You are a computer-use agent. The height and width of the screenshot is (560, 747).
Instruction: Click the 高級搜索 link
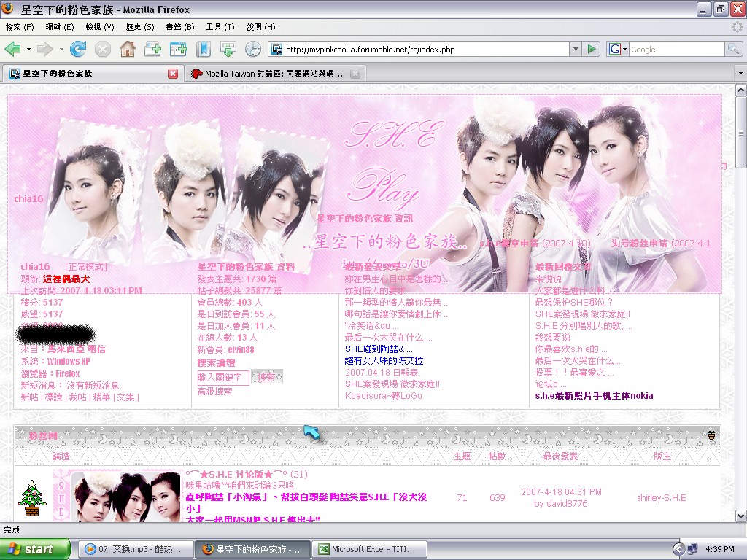click(x=214, y=392)
